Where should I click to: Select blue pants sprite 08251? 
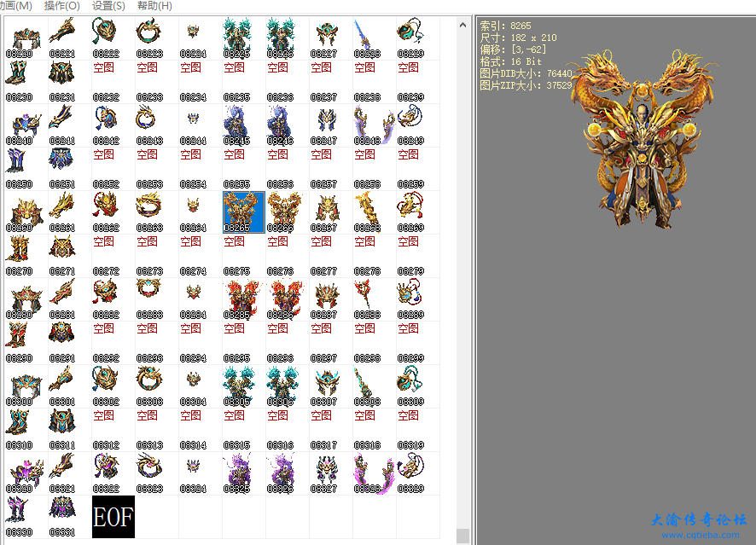coord(69,169)
